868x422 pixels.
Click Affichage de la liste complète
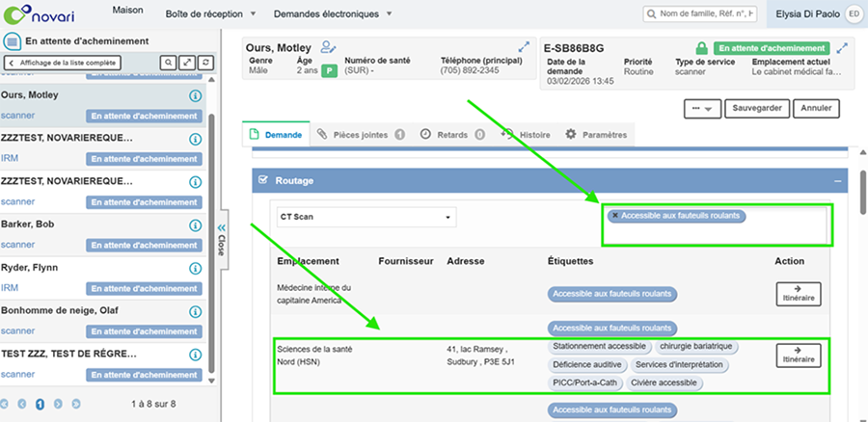click(x=63, y=63)
